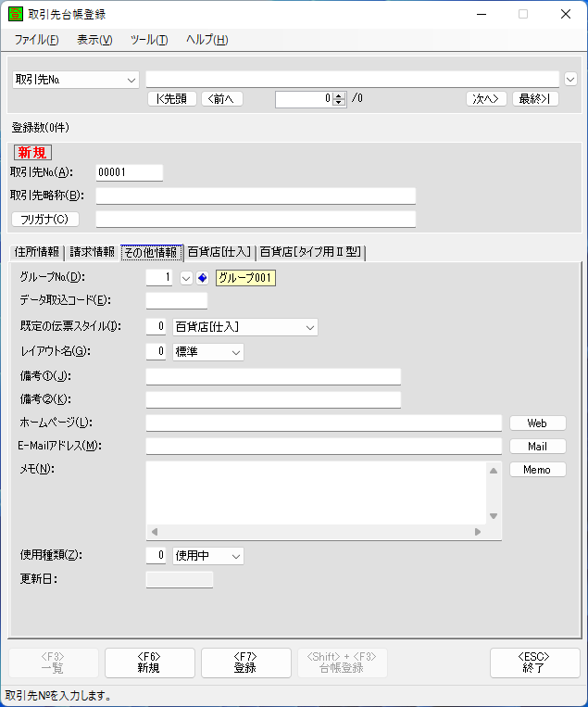This screenshot has width=588, height=707.
Task: Open the ヘルプ(H) menu
Action: point(207,40)
